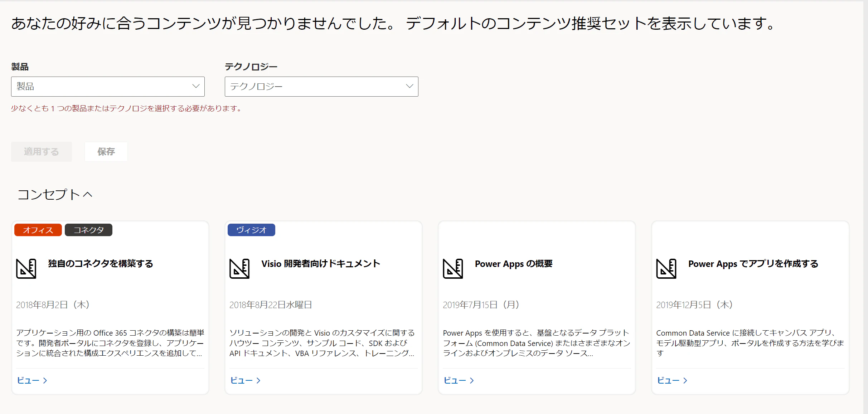This screenshot has width=868, height=414.
Task: Click concept icon on Power Apps でアプリを作成する card
Action: [666, 269]
